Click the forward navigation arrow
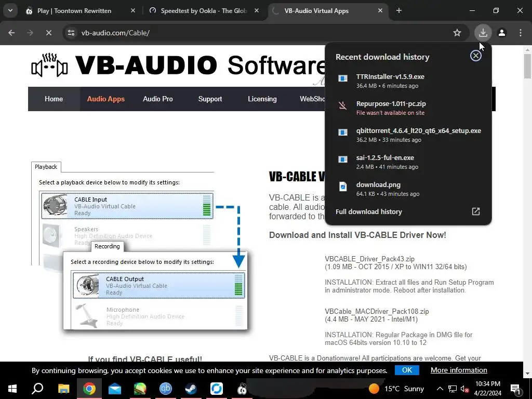This screenshot has width=532, height=399. 30,33
